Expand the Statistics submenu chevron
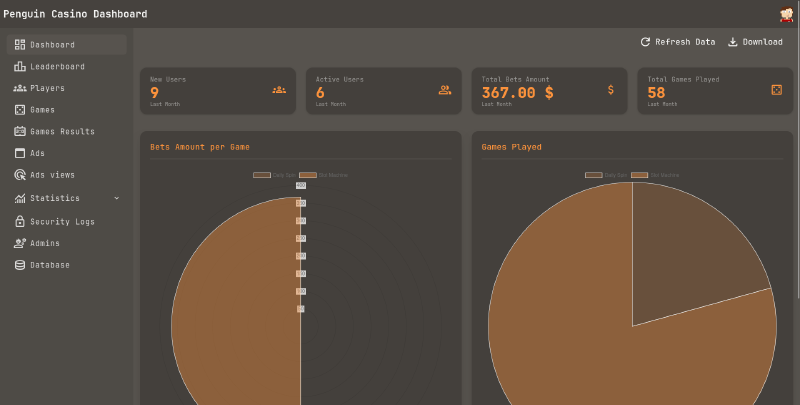The height and width of the screenshot is (405, 800). point(117,198)
